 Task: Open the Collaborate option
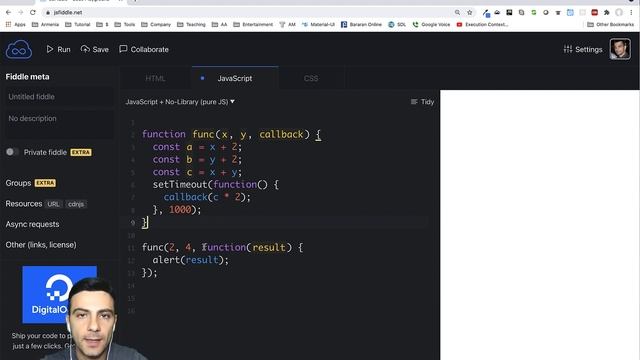[144, 49]
